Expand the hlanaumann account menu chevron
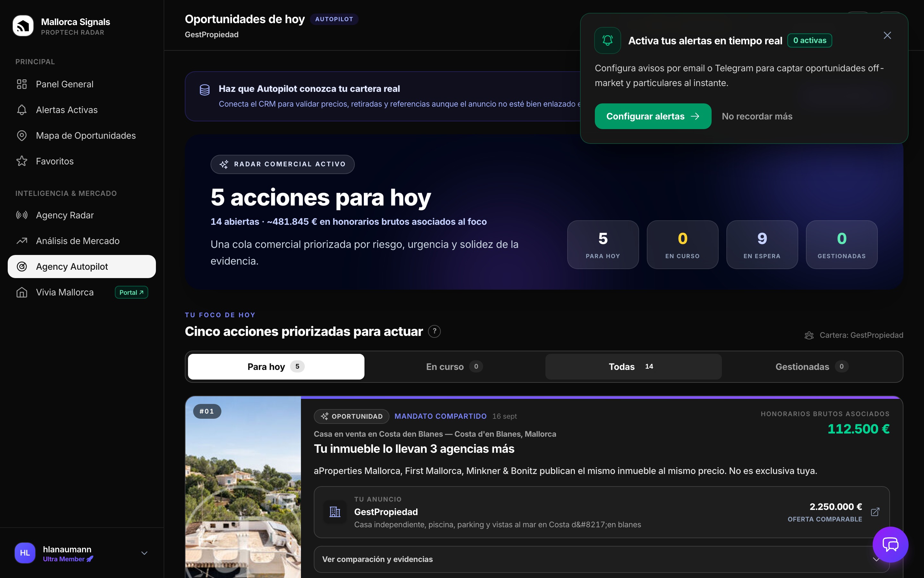The width and height of the screenshot is (924, 578). point(144,553)
